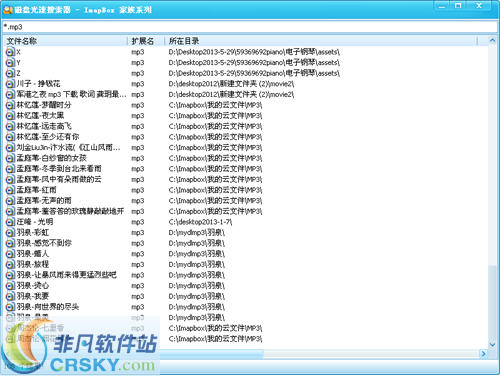The image size is (500, 376).
Task: Click the directory path of 羽泉-彩虹
Action: tap(197, 233)
